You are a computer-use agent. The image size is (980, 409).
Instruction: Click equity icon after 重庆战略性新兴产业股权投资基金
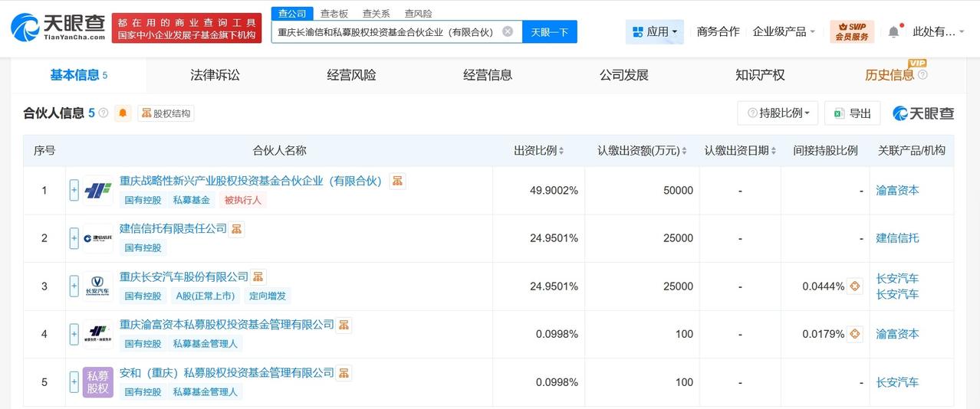click(x=397, y=181)
